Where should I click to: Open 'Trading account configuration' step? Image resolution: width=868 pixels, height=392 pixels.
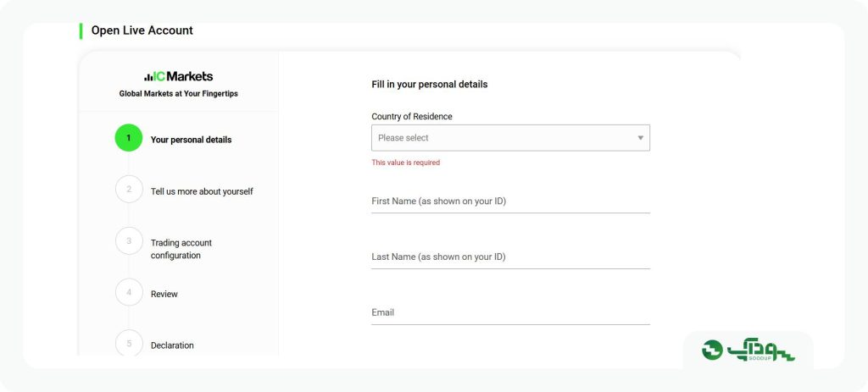tap(181, 249)
